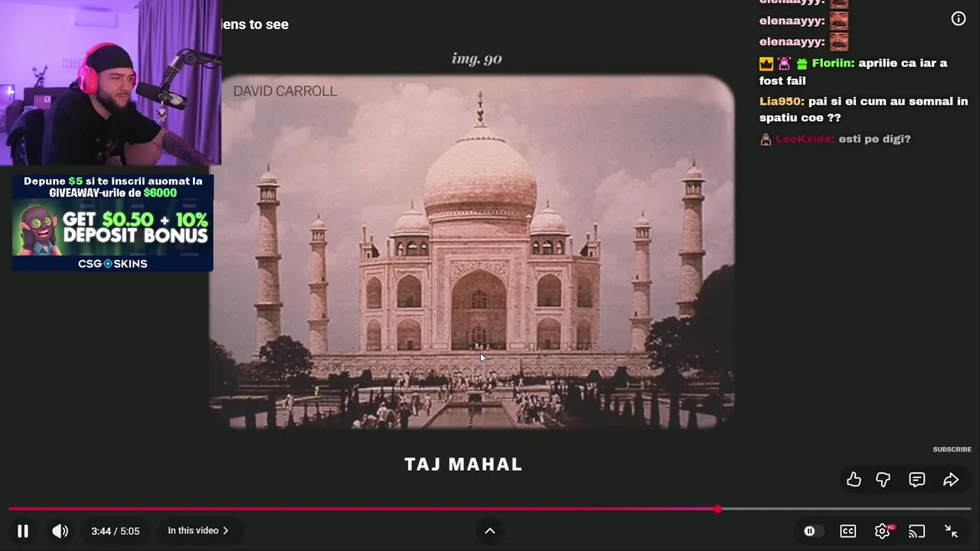The image size is (980, 551).
Task: Share the video via arrow icon
Action: tap(951, 480)
